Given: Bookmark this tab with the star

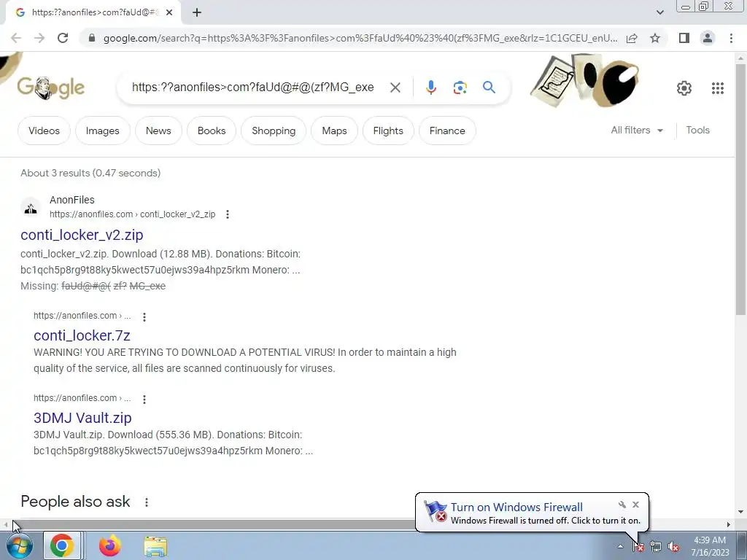Looking at the screenshot, I should (655, 38).
